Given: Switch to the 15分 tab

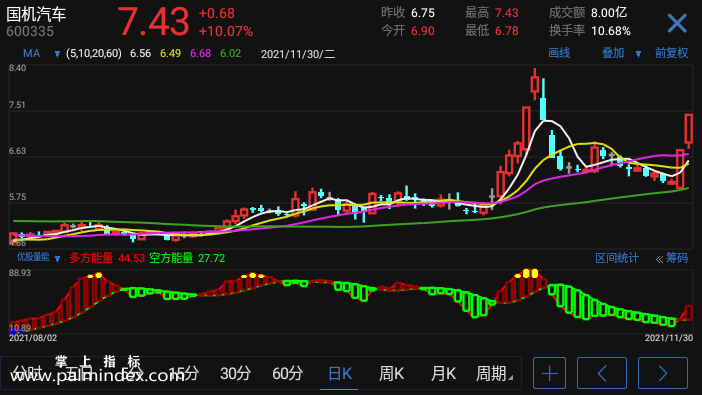Looking at the screenshot, I should click(184, 373).
